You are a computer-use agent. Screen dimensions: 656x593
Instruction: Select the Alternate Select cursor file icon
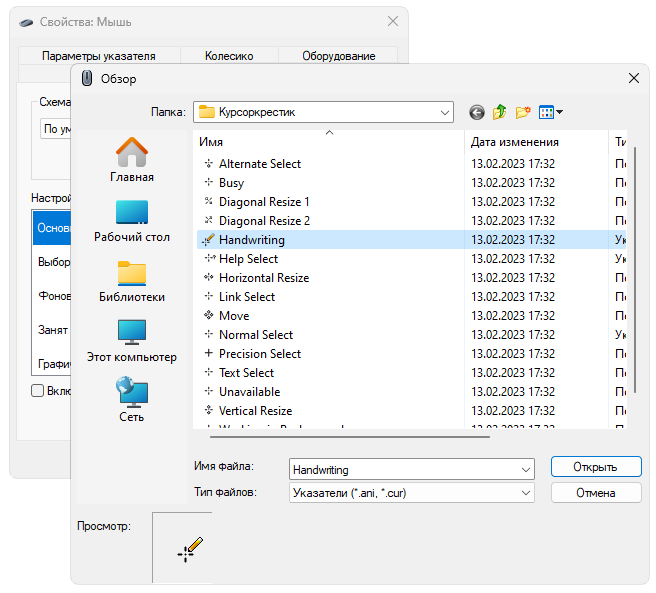click(x=208, y=164)
